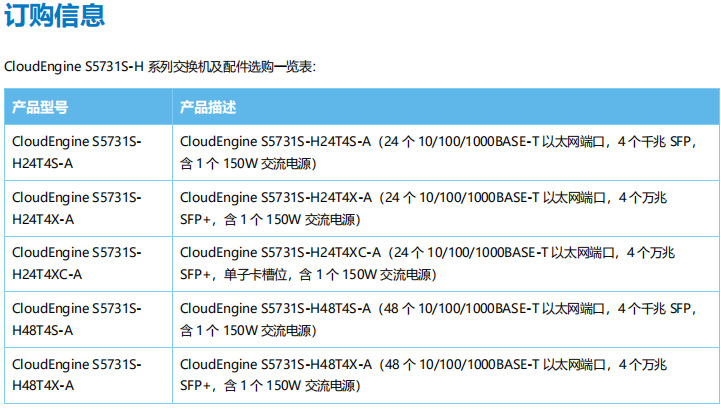Screen dimensions: 721x409
Task: Click the H24T4S-A product description text
Action: (x=438, y=152)
